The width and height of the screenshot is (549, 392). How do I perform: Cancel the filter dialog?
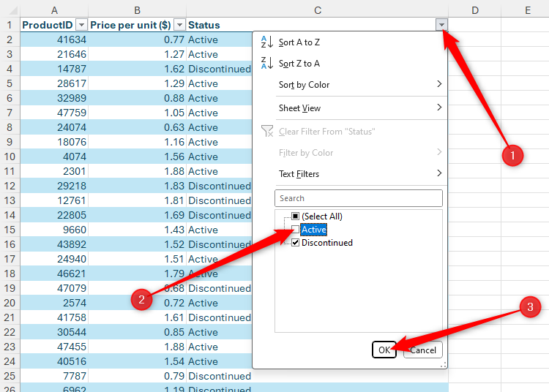pyautogui.click(x=422, y=350)
